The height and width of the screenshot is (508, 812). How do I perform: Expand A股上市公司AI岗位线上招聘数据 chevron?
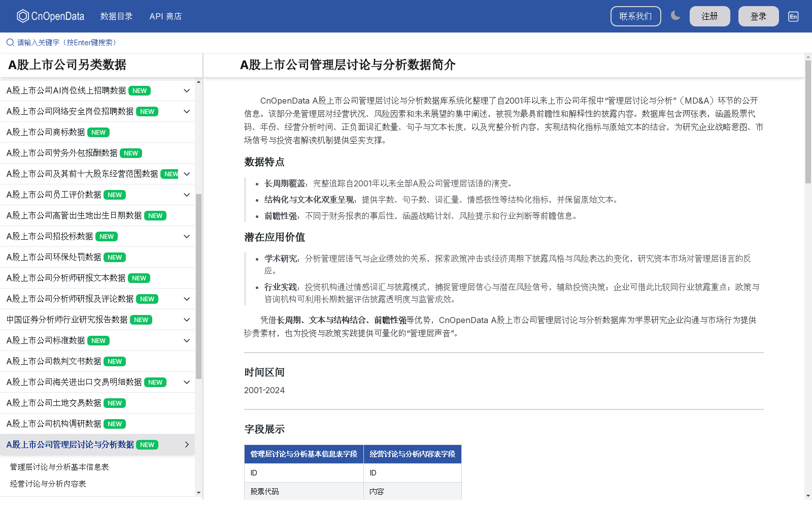pos(187,90)
